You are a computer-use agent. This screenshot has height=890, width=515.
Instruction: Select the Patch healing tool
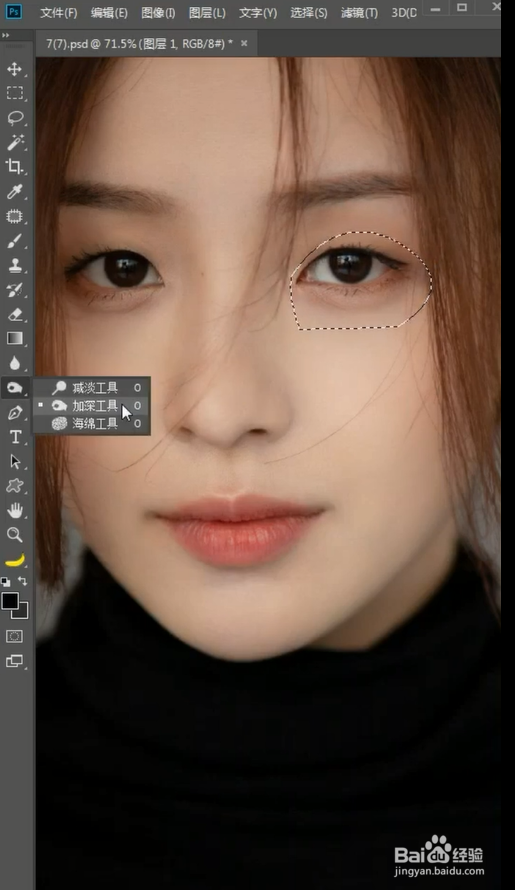point(14,216)
